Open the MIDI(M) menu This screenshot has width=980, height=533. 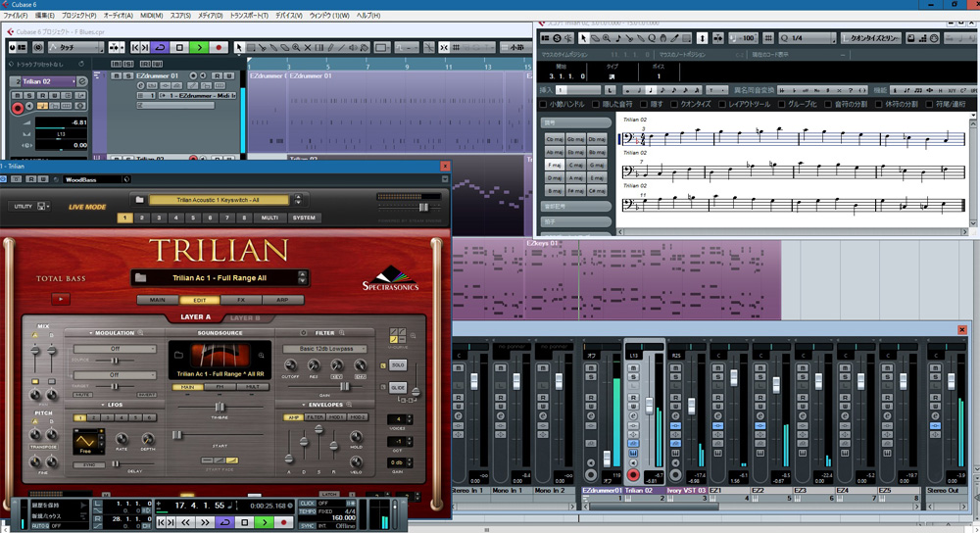151,17
